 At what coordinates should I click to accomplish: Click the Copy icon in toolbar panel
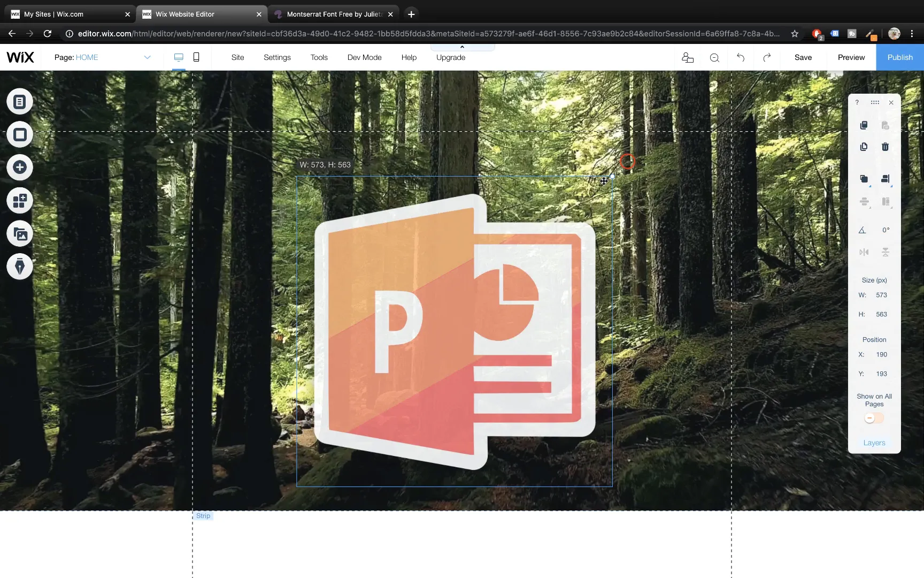[864, 125]
